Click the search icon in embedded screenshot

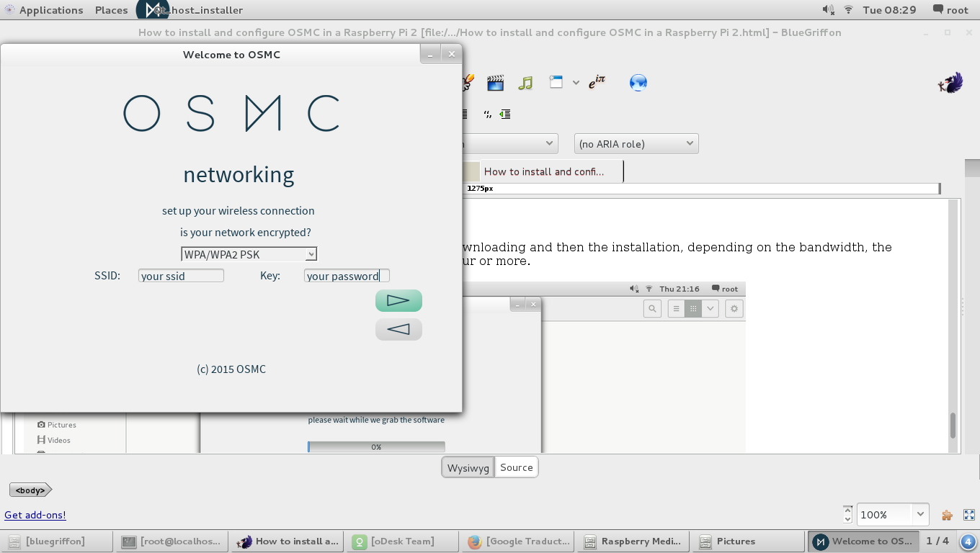[x=652, y=309]
